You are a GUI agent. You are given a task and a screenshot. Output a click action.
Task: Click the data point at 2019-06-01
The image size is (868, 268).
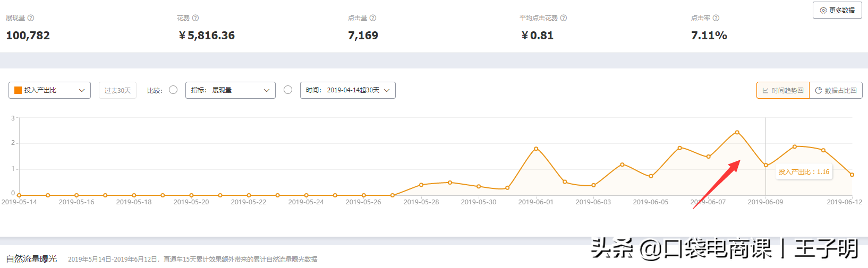pos(536,149)
